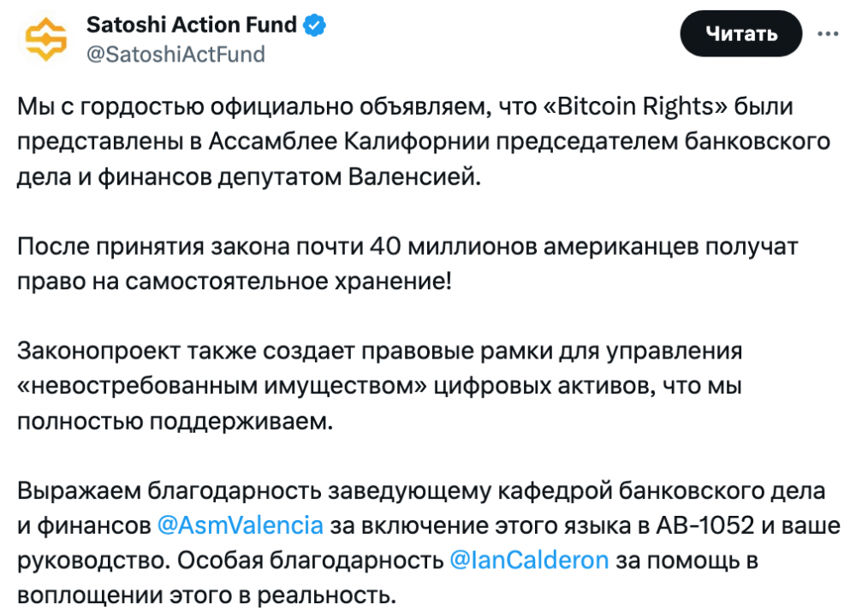This screenshot has height=616, width=856.
Task: Open the @IanCalderon mention link
Action: coord(529,560)
